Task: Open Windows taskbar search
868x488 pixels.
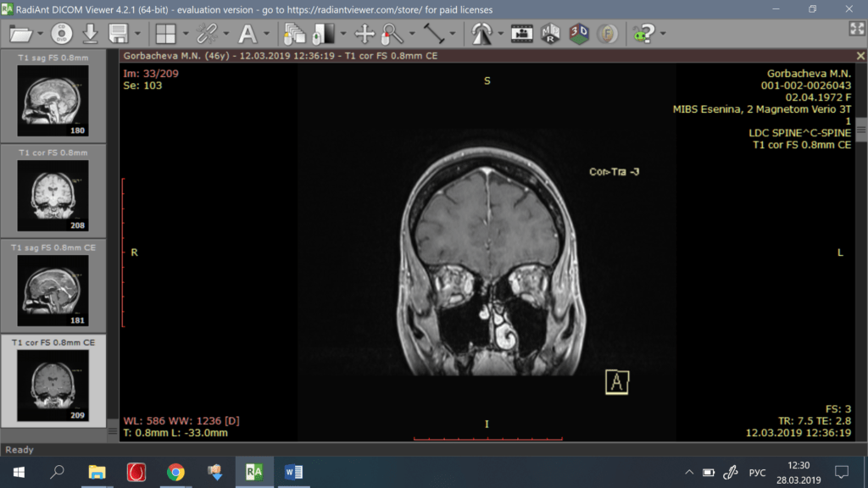Action: (57, 472)
